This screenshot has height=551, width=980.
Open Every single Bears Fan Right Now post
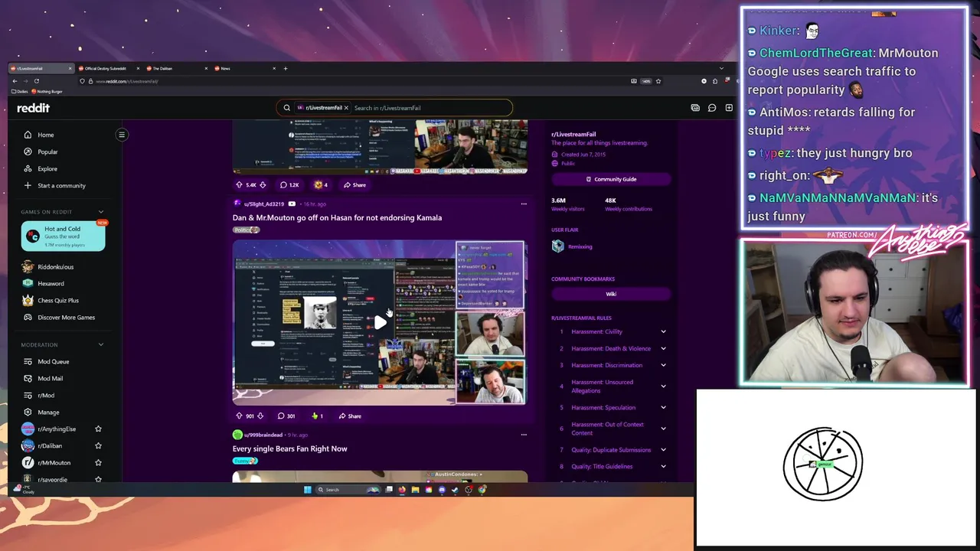(x=289, y=448)
